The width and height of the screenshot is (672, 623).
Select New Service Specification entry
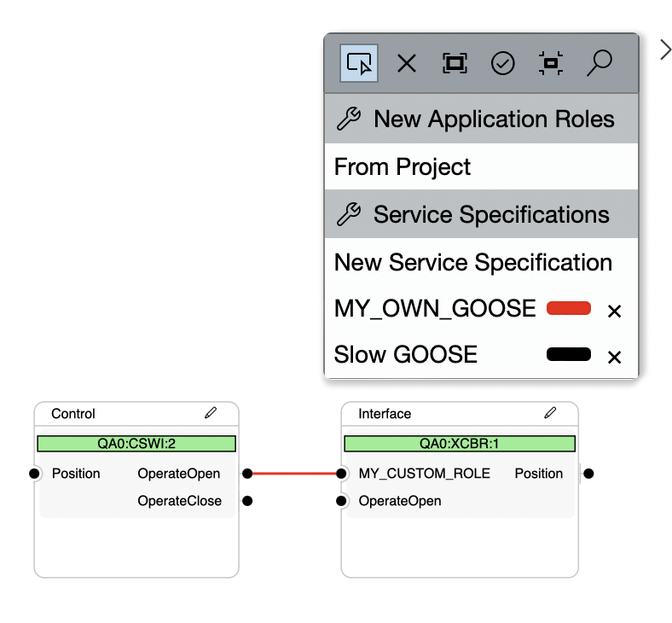(x=473, y=263)
